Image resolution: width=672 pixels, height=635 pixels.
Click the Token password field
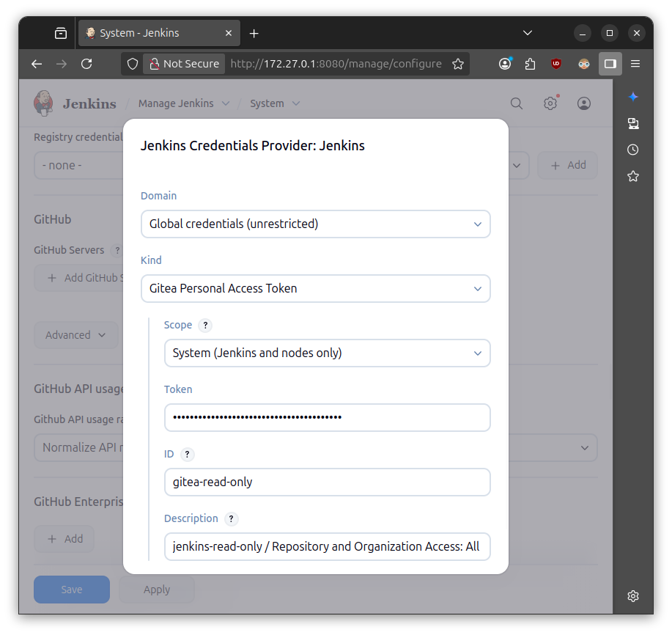click(x=327, y=418)
